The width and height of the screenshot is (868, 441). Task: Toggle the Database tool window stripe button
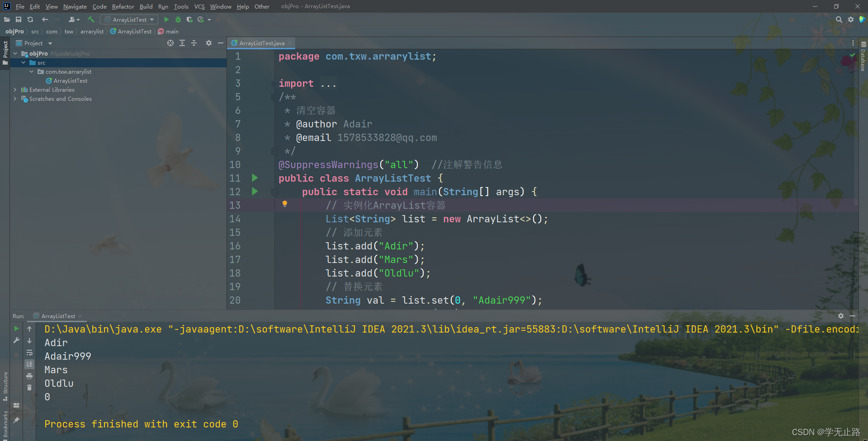coord(863,56)
